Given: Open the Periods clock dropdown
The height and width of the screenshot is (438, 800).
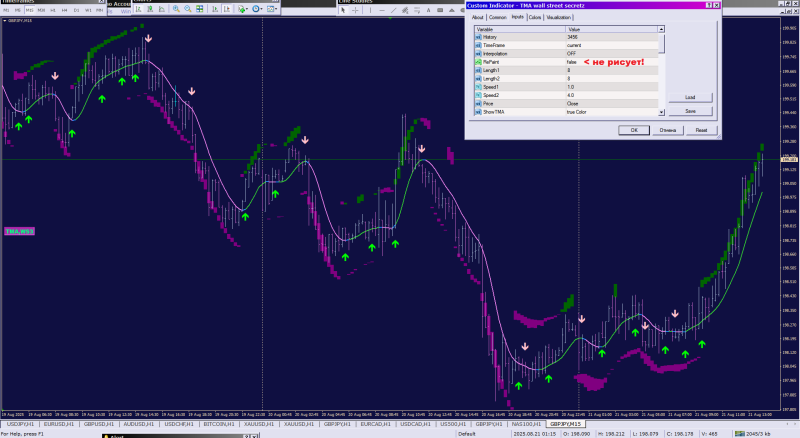Looking at the screenshot, I should tap(258, 9).
